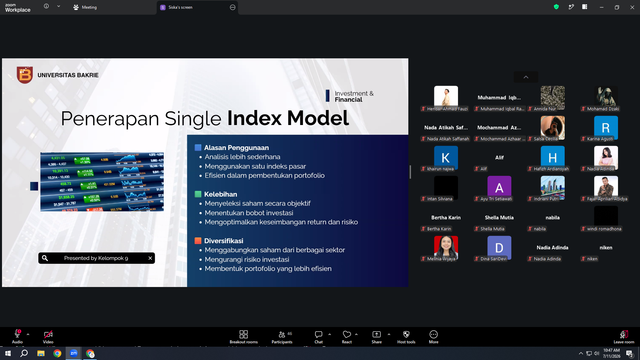Click the Alif participant name
This screenshot has width=640, height=360.
coord(499,158)
